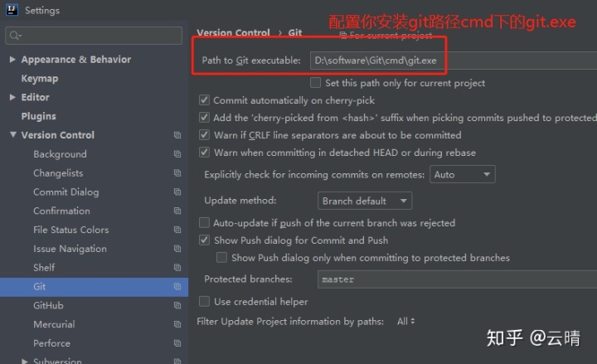Collapse the Version Control tree node
Screen dimensions: 597x364
coord(13,135)
